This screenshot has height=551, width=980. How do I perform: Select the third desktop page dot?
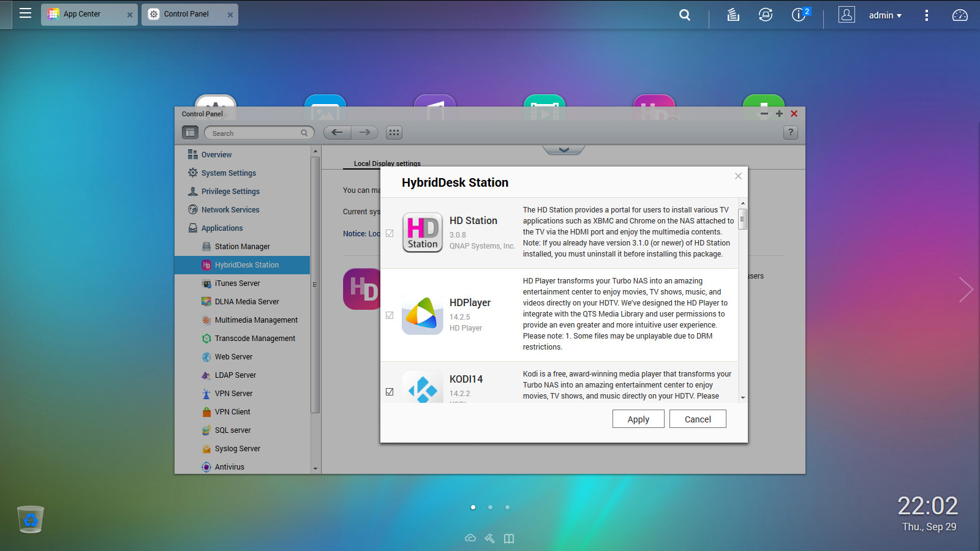point(507,507)
